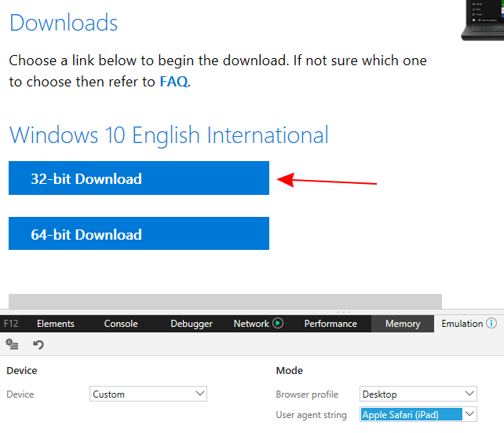Click the persist emulation settings icon
504x433 pixels.
12,344
